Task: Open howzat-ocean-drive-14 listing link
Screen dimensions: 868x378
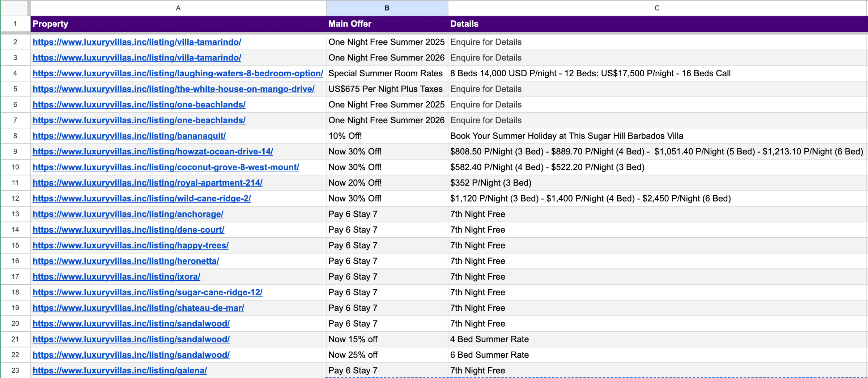Action: 153,151
